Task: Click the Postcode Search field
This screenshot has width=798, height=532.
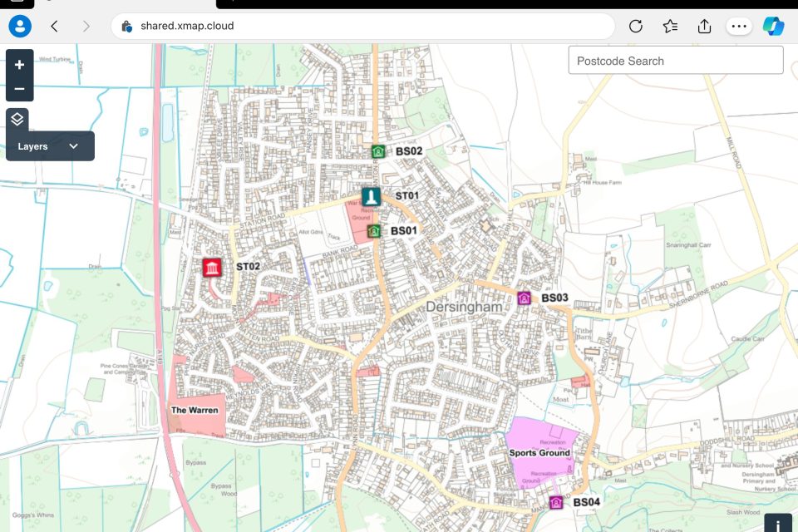Action: (675, 61)
